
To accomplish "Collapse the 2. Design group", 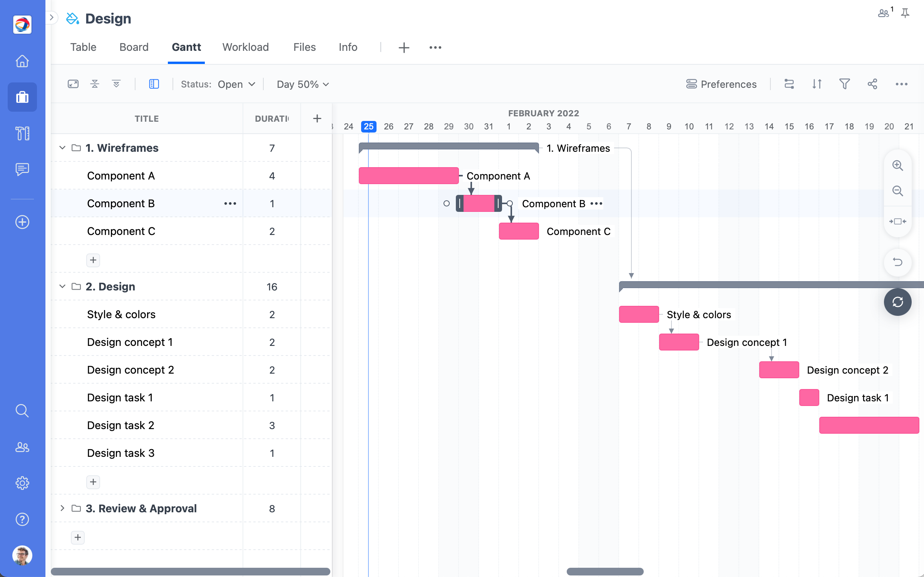I will point(62,286).
